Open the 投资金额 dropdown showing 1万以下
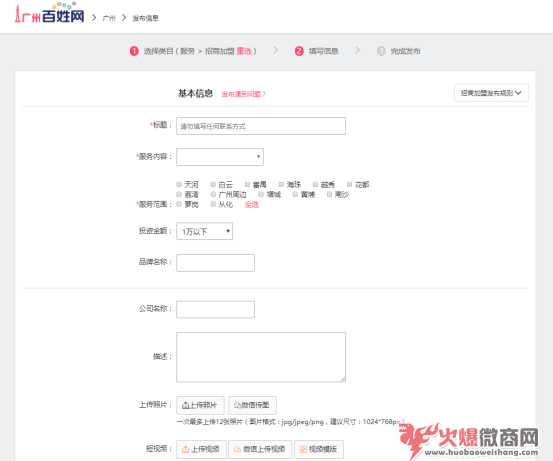 pos(205,231)
